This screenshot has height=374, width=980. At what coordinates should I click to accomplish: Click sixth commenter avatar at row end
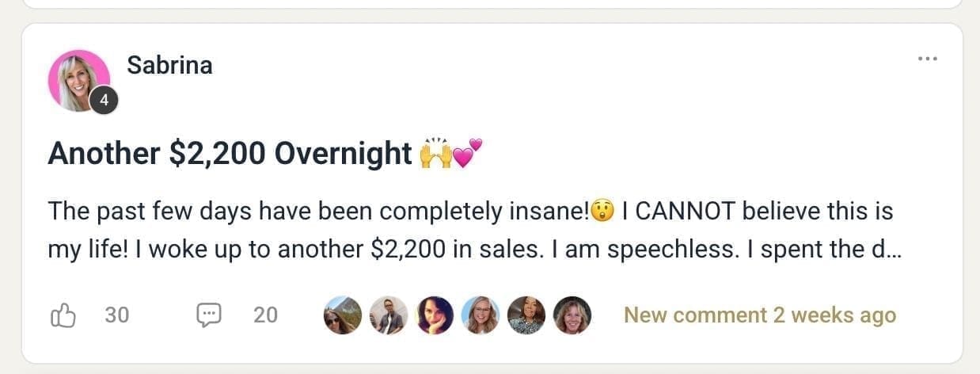572,315
